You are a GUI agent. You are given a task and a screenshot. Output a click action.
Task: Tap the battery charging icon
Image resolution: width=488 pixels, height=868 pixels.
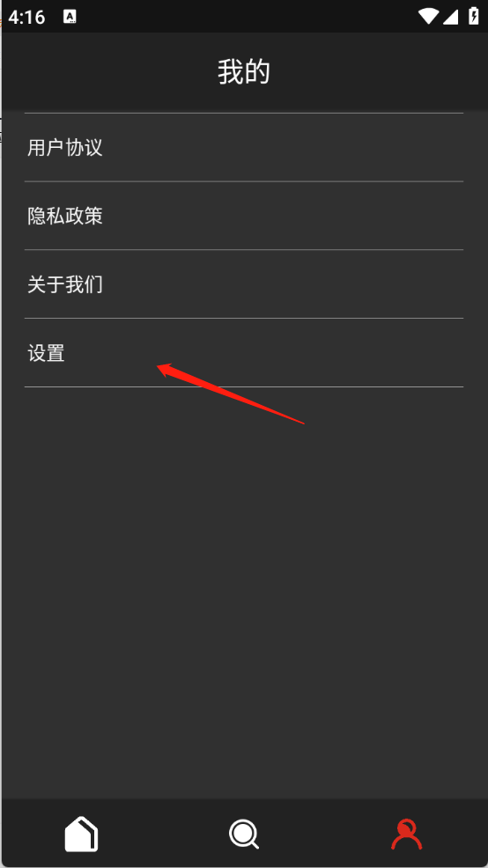point(474,16)
